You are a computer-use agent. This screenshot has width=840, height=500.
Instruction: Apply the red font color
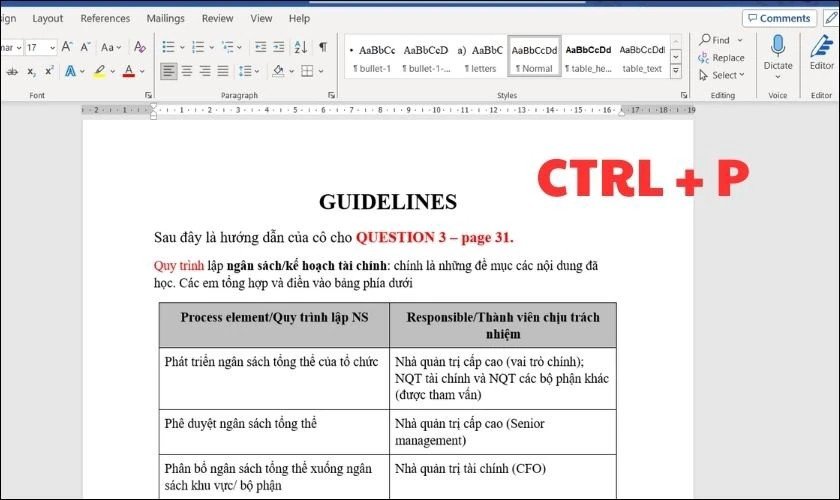tap(129, 71)
